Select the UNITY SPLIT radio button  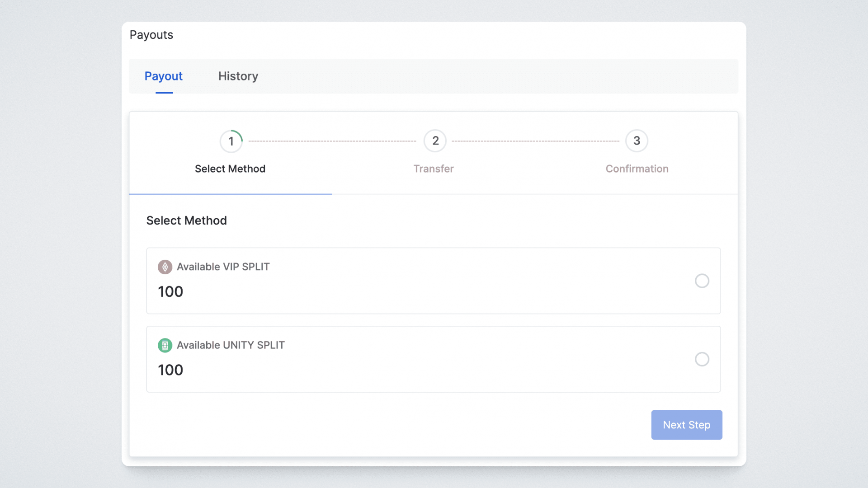pyautogui.click(x=702, y=359)
